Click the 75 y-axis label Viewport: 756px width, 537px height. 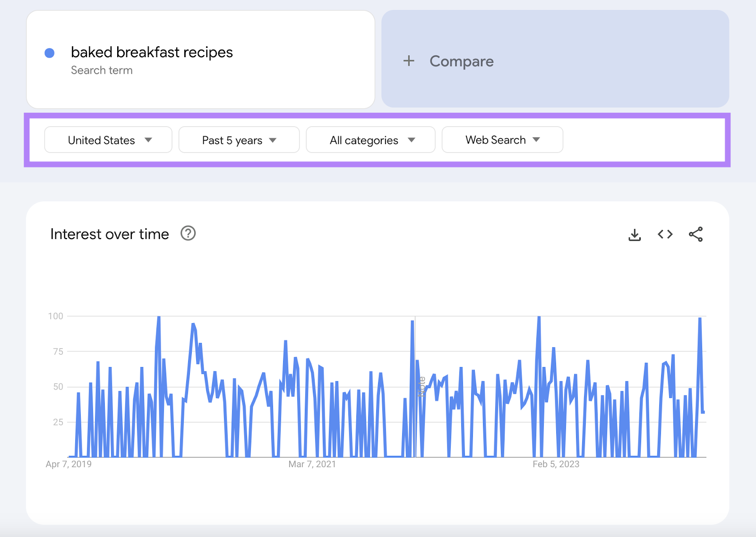pos(58,351)
